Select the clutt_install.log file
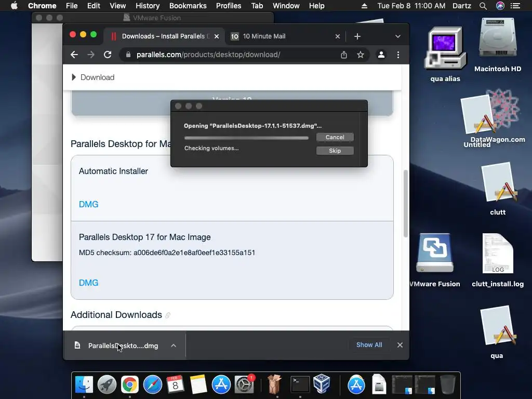Viewport: 532px width, 399px height. coord(498,261)
